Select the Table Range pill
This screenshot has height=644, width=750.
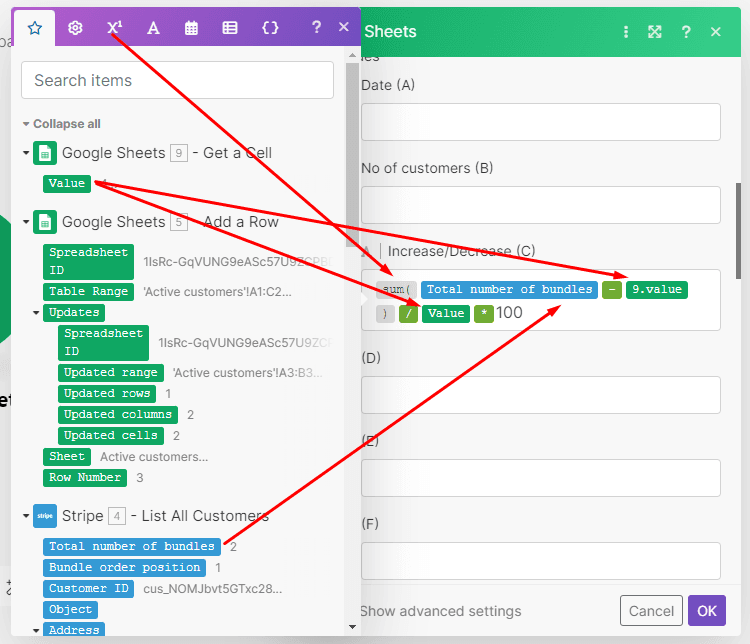(88, 291)
